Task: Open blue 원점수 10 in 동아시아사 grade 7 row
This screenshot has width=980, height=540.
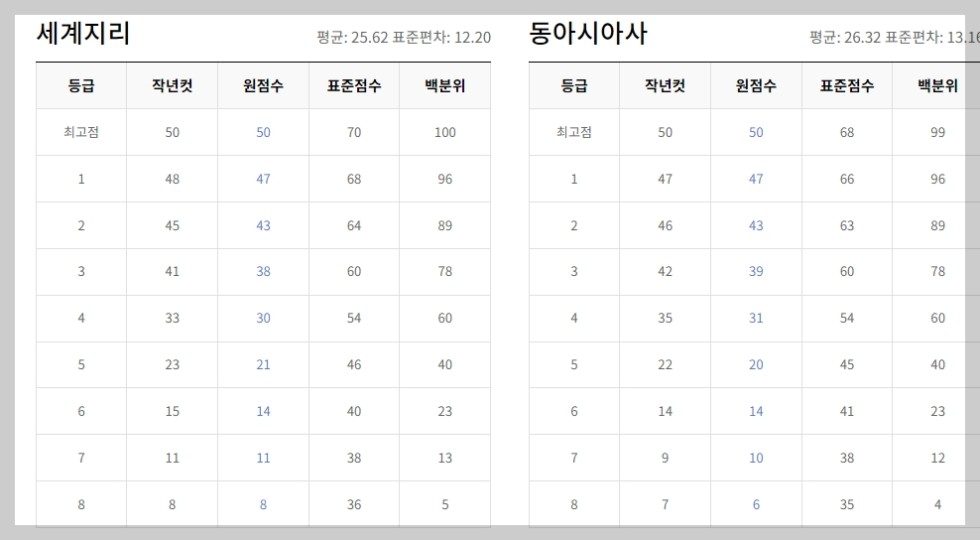Action: click(x=756, y=458)
